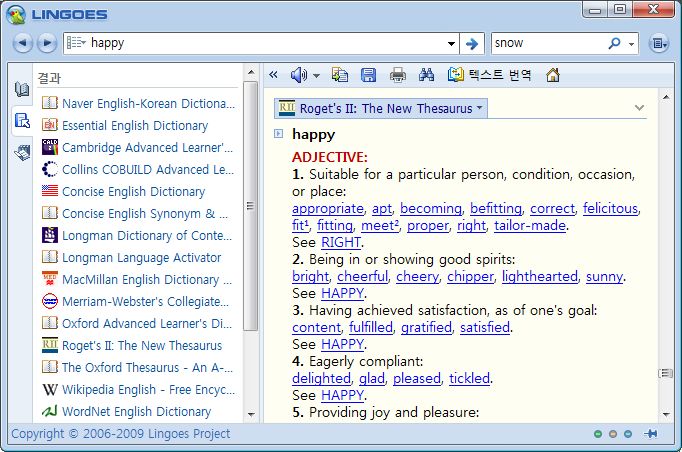Select MacMillan English Dictionary result
Screen dimensions: 682x452
tap(138, 279)
